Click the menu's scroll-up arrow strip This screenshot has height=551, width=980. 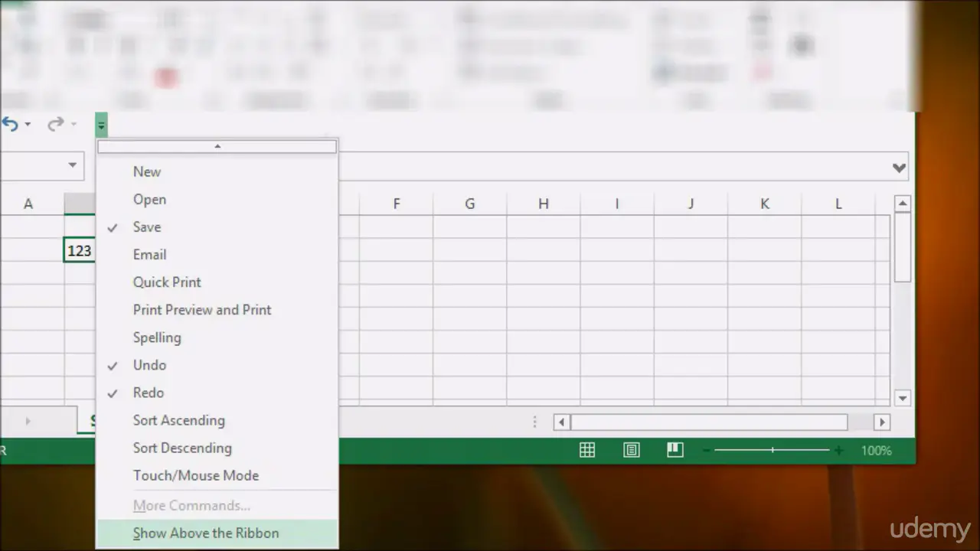click(217, 146)
